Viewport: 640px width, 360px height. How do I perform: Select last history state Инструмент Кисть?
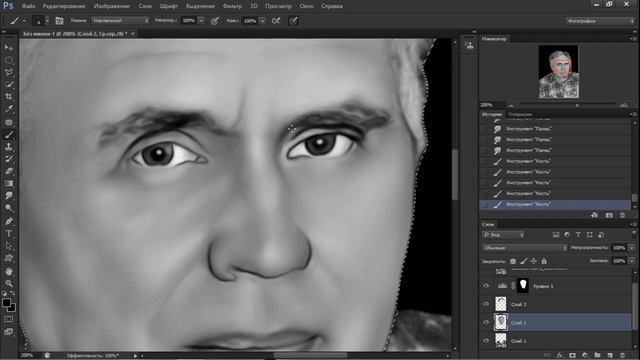point(555,204)
